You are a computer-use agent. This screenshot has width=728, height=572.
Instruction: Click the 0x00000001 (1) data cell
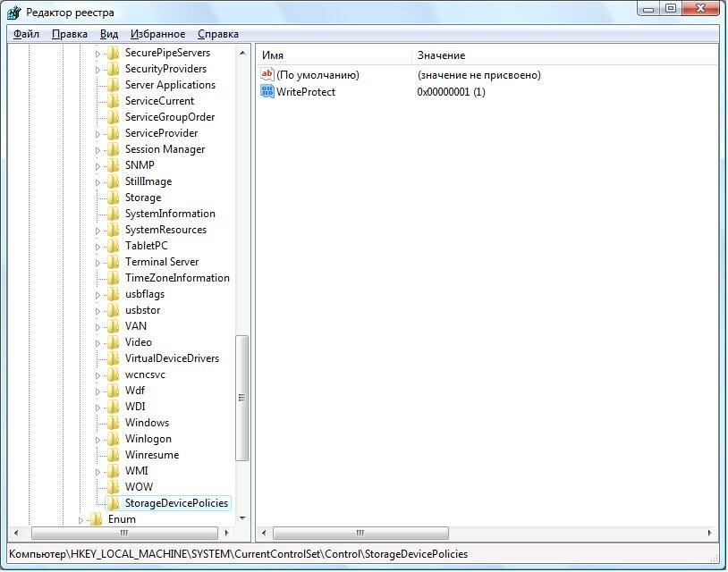pyautogui.click(x=451, y=92)
